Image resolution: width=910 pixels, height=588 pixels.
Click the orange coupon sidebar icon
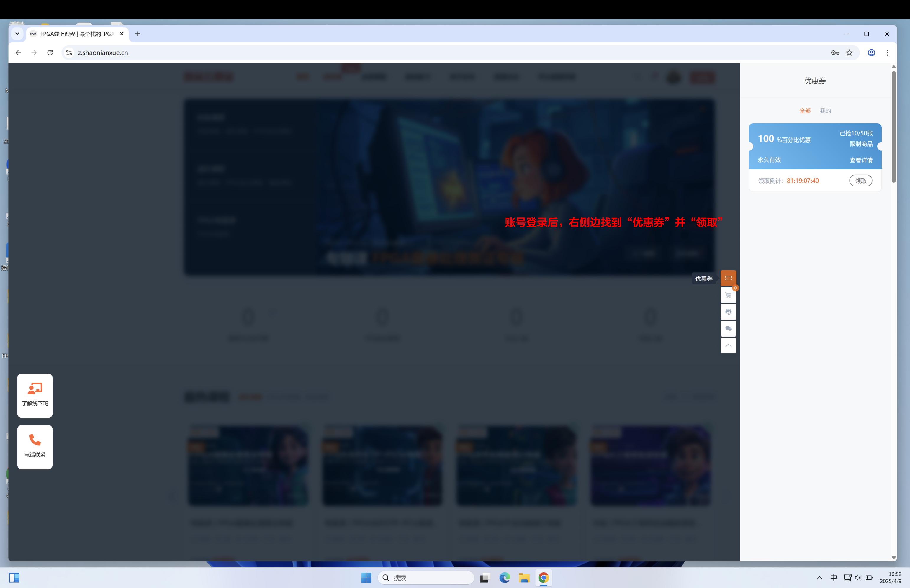point(728,278)
